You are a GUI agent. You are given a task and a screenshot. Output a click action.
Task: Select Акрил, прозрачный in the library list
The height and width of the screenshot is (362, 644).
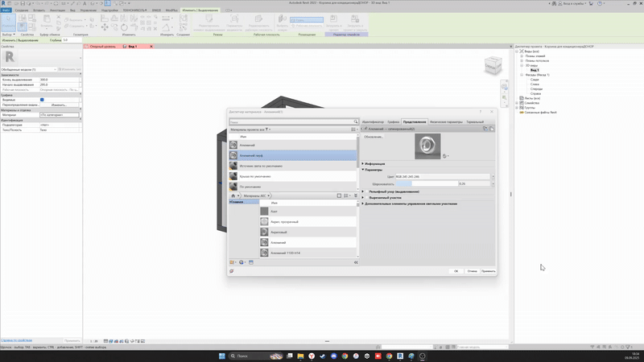[308, 222]
